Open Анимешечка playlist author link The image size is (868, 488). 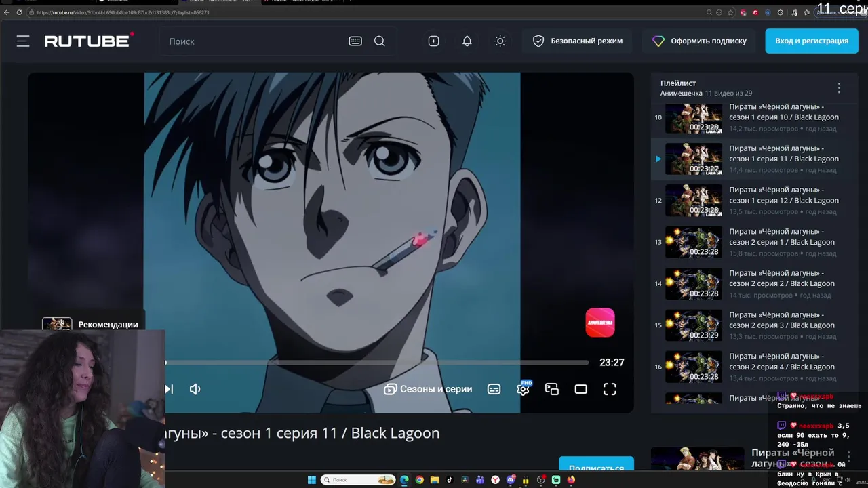682,93
